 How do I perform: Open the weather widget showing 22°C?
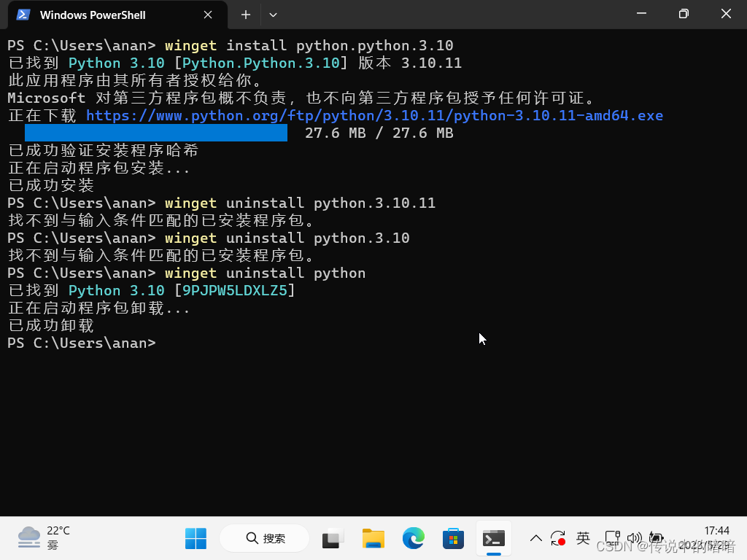point(44,538)
